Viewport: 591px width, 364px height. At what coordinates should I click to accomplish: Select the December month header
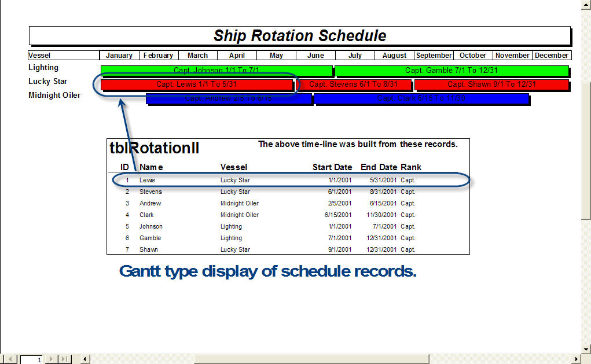552,56
